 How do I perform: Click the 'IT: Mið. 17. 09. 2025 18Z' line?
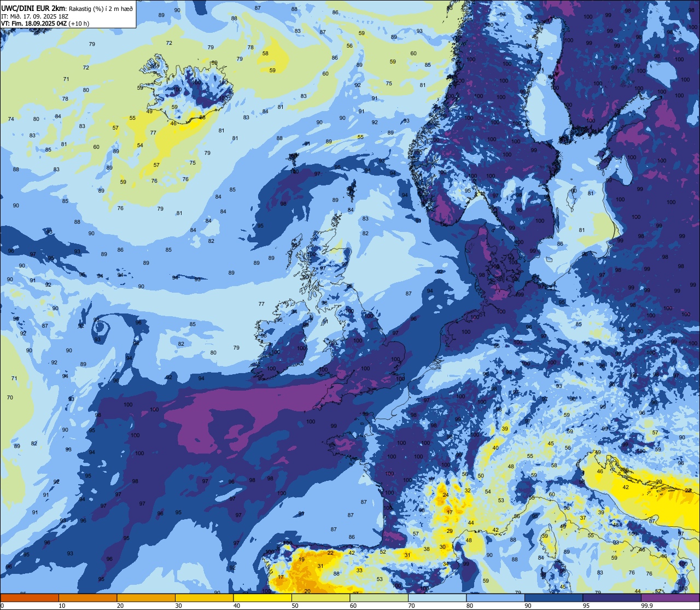[x=34, y=16]
